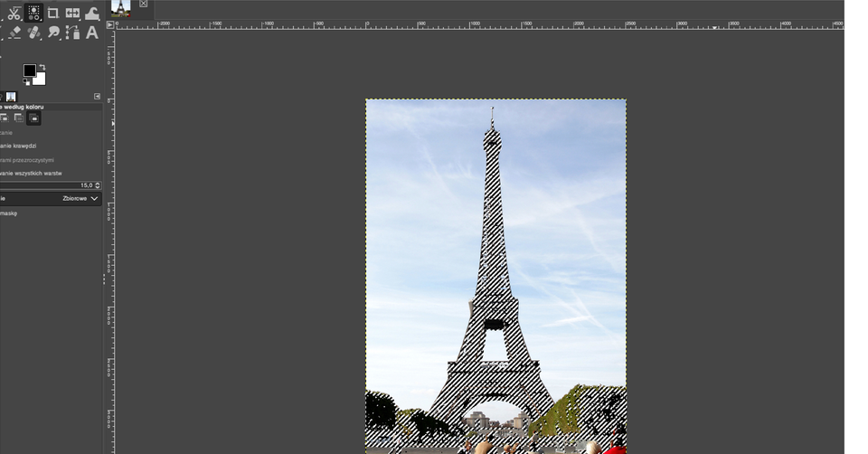Swap foreground and background colors
Image resolution: width=868 pixels, height=454 pixels.
tap(42, 66)
